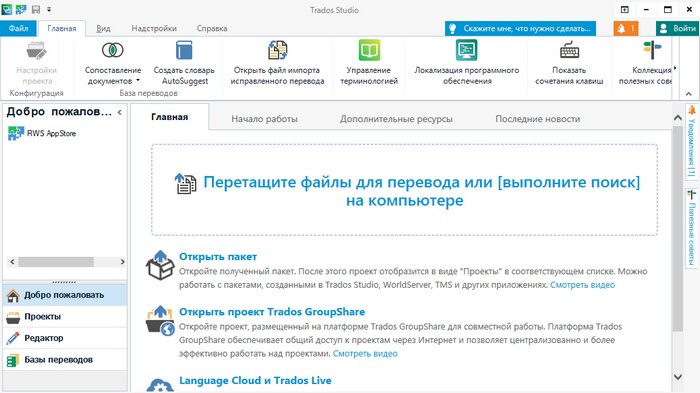Click the Language Cloud gear icon
The image size is (700, 393).
[x=160, y=385]
